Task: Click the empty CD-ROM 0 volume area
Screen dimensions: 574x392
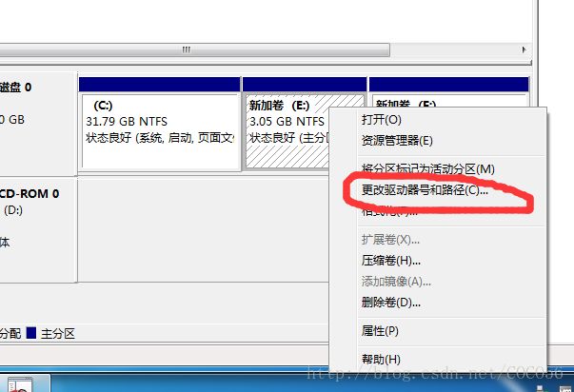Action: point(204,230)
